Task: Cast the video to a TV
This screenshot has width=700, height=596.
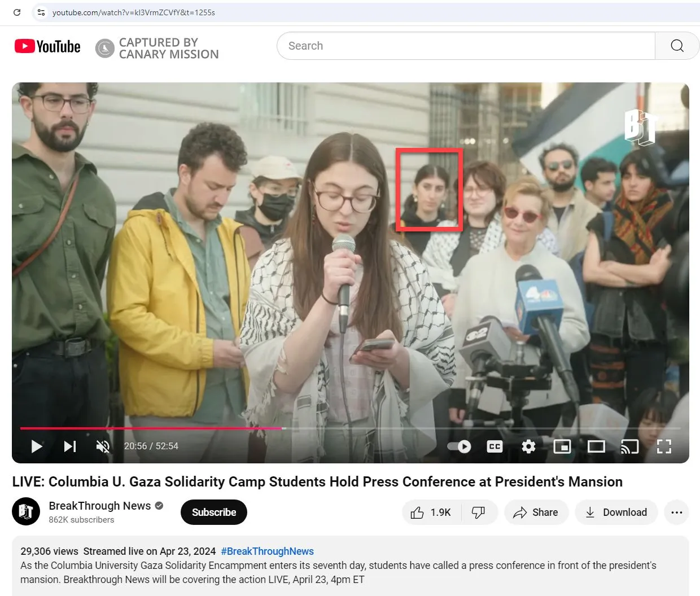Action: point(630,446)
